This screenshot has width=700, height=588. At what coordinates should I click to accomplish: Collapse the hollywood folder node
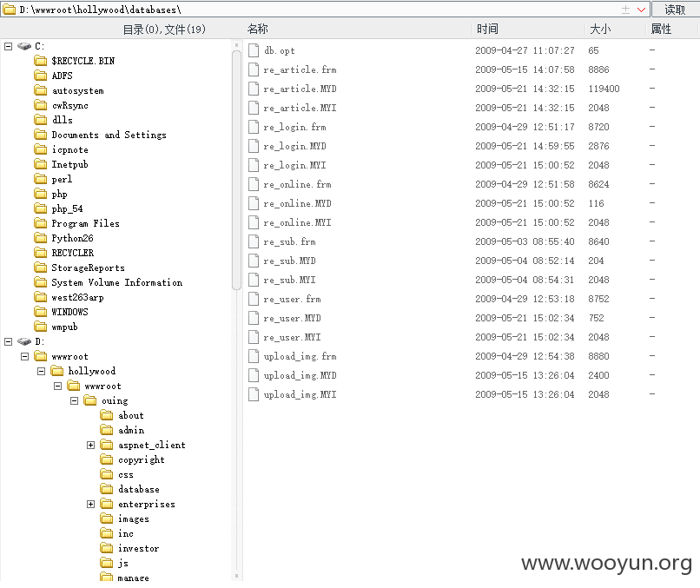41,371
